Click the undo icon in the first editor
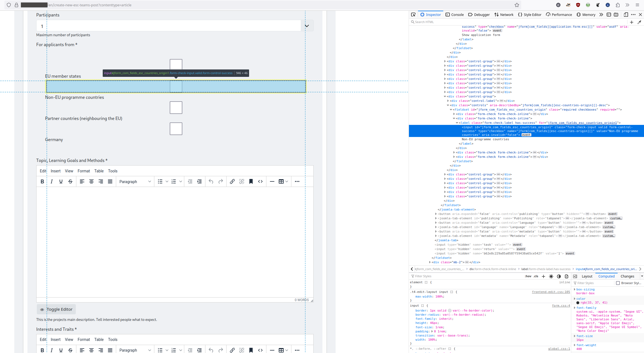The height and width of the screenshot is (353, 644). 211,181
